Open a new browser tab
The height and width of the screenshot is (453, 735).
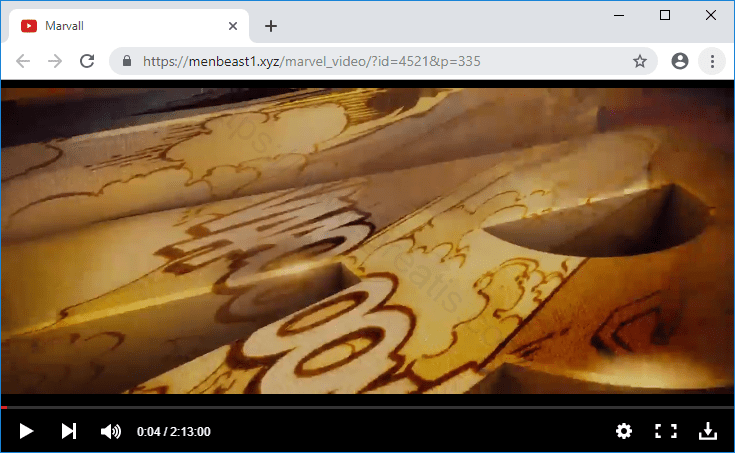point(271,26)
